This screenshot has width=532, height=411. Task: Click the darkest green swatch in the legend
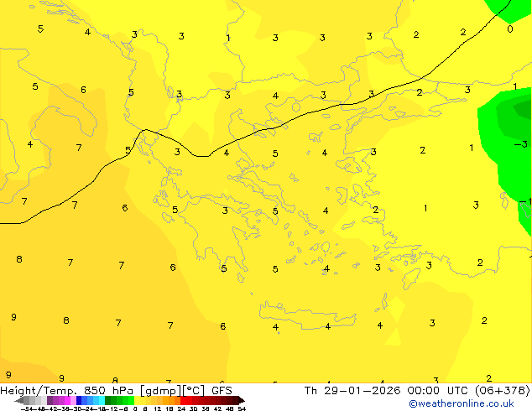[108, 400]
